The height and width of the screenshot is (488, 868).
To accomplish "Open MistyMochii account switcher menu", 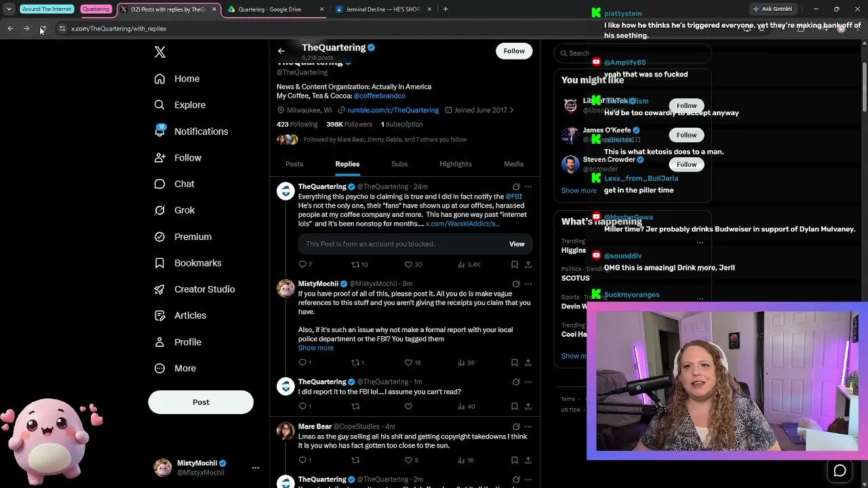I will (x=256, y=468).
